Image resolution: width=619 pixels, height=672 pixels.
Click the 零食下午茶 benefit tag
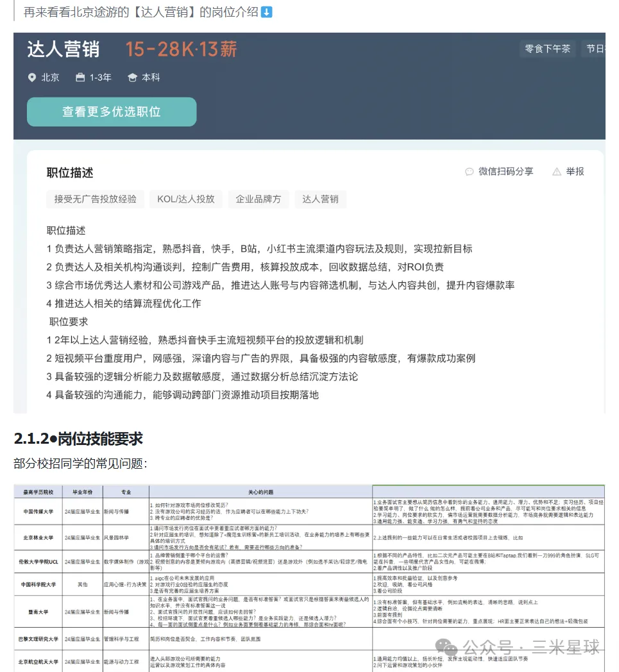click(x=547, y=49)
